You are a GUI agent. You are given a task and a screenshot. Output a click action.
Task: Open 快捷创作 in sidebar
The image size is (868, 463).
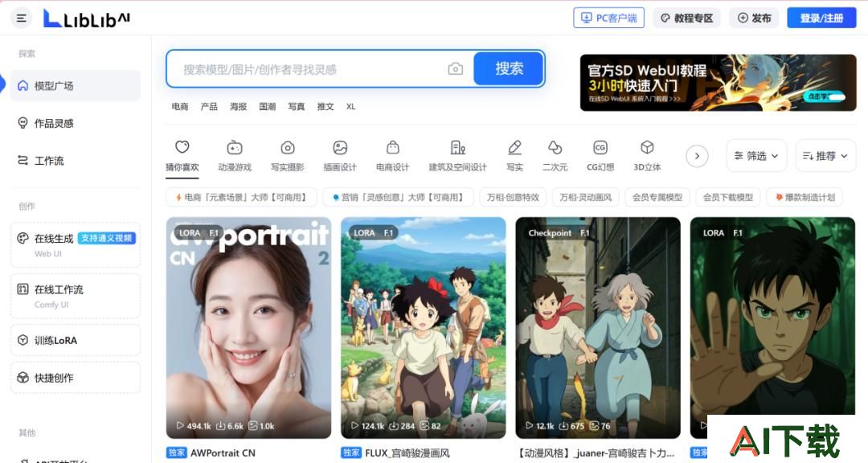[76, 378]
